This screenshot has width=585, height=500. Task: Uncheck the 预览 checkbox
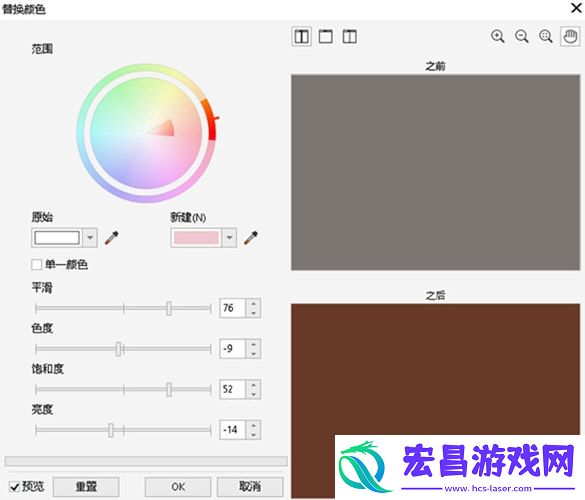[x=14, y=487]
